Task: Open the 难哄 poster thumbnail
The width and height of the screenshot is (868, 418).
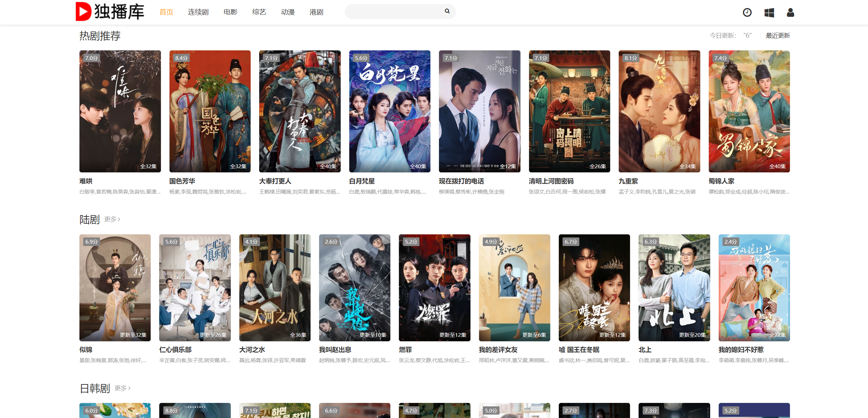Action: pos(120,111)
